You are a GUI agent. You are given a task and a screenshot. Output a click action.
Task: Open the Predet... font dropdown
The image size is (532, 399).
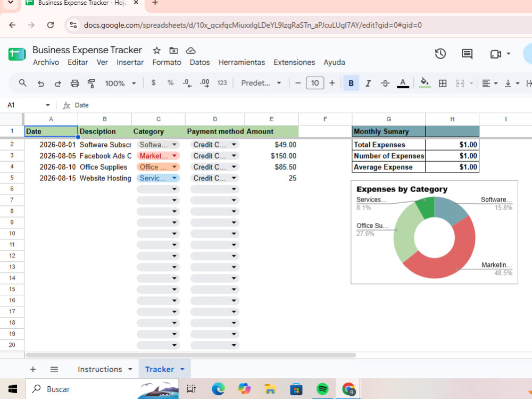(261, 83)
